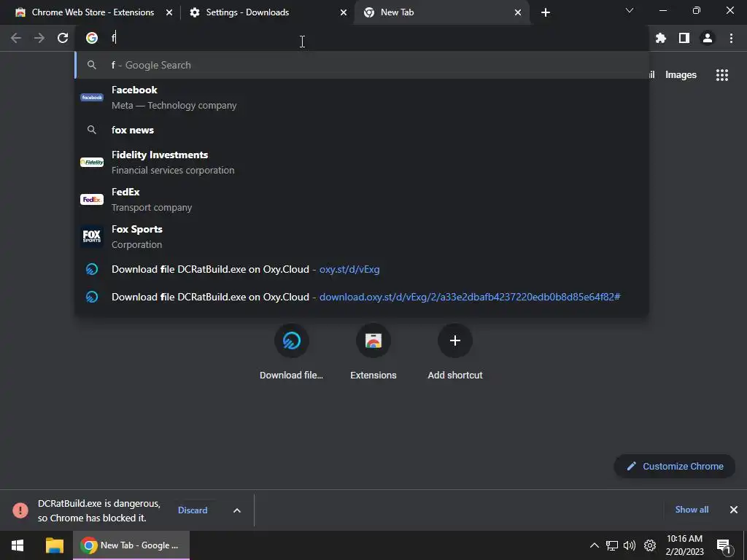The image size is (747, 560).
Task: Open the Chrome three-dot menu
Action: (731, 38)
